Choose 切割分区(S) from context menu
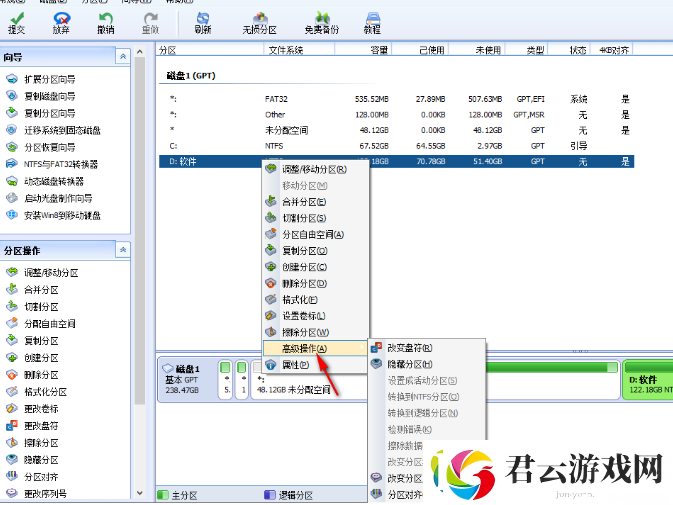Image resolution: width=673 pixels, height=505 pixels. click(x=315, y=218)
